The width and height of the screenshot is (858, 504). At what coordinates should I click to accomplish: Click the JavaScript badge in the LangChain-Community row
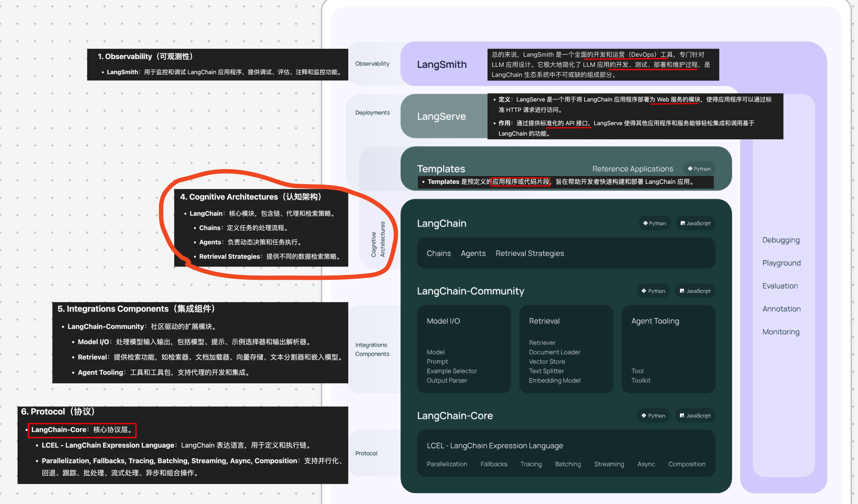pyautogui.click(x=695, y=291)
